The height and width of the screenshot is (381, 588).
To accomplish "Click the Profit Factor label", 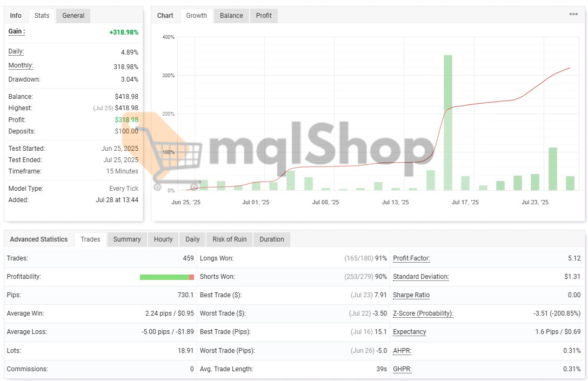I will 411,258.
